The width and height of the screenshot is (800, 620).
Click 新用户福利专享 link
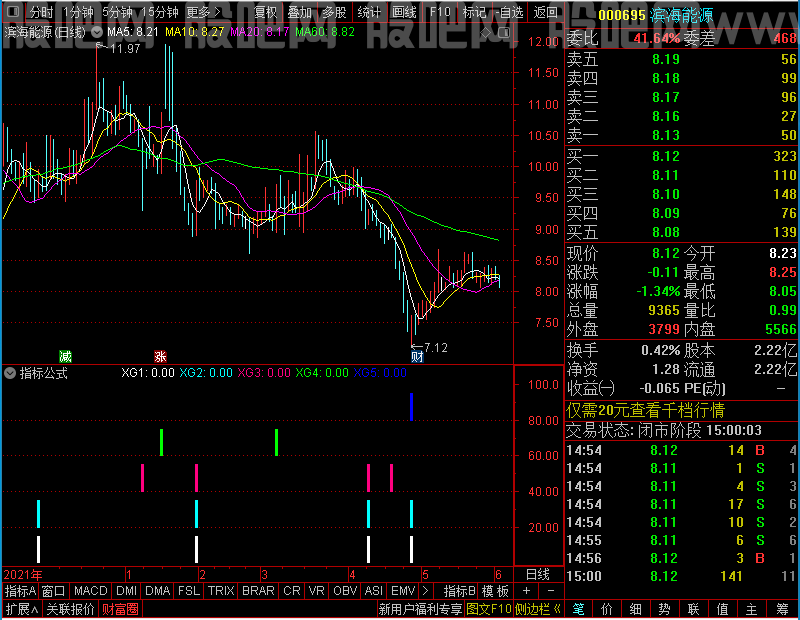[420, 609]
